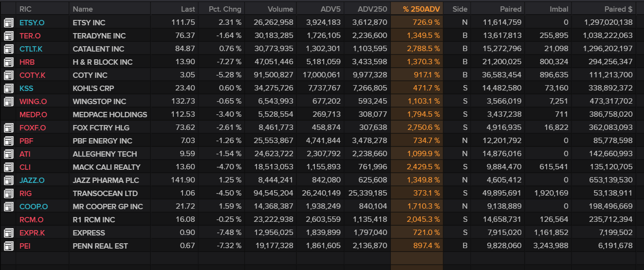Click the PENN REAL EST name cell
Viewport: 644px width, 270px height.
pyautogui.click(x=100, y=246)
